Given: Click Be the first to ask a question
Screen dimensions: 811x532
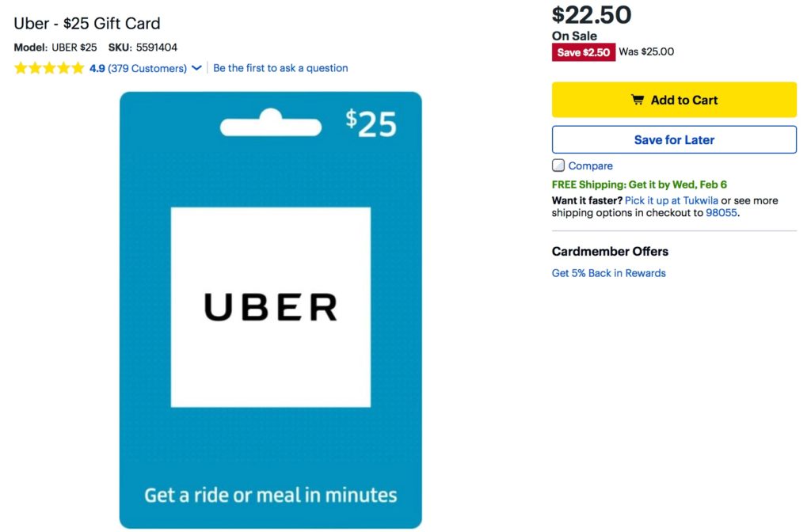Looking at the screenshot, I should tap(280, 68).
